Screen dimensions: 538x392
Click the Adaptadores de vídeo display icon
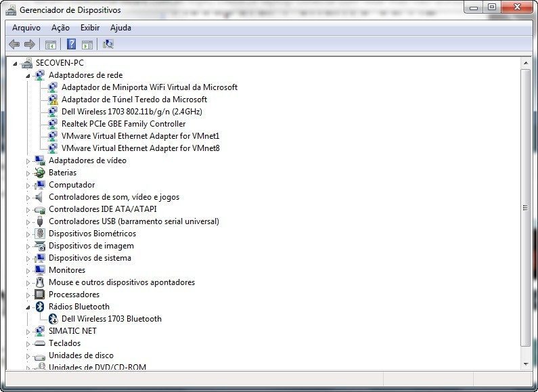(x=40, y=160)
